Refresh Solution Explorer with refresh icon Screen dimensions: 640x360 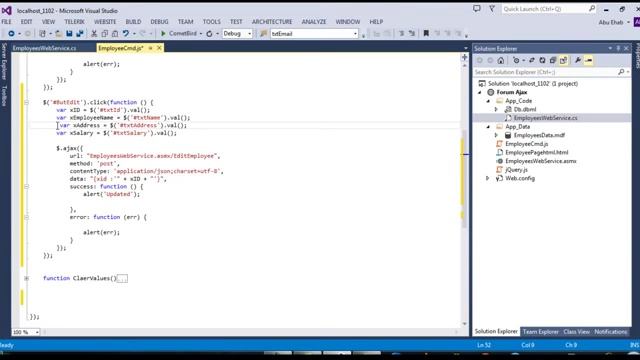point(542,60)
